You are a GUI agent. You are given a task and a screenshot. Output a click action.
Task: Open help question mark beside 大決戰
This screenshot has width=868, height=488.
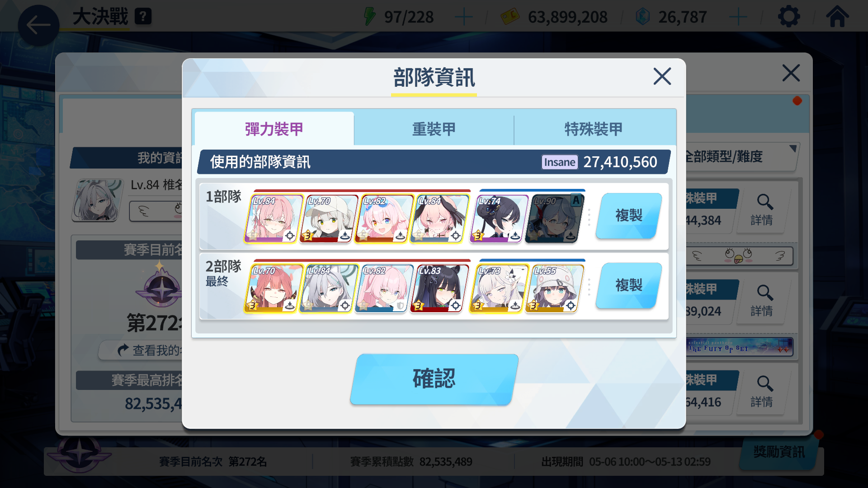[x=143, y=17]
